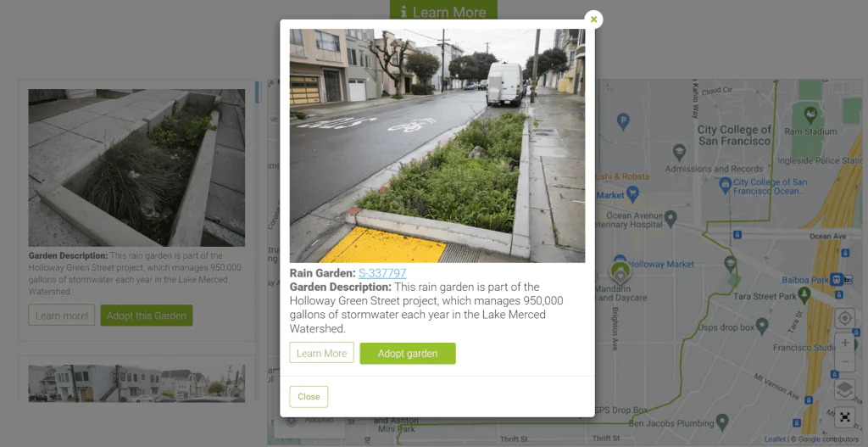Click the green Learn More banner at top
The height and width of the screenshot is (447, 868).
[x=443, y=11]
